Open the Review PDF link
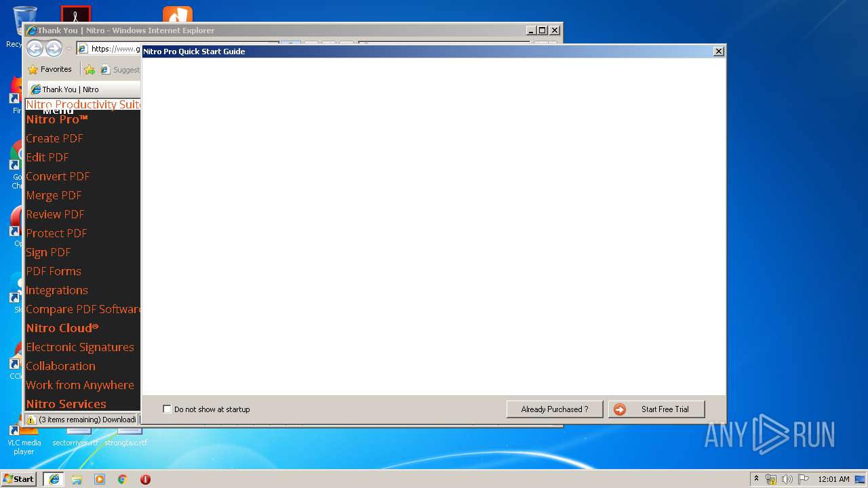 55,214
